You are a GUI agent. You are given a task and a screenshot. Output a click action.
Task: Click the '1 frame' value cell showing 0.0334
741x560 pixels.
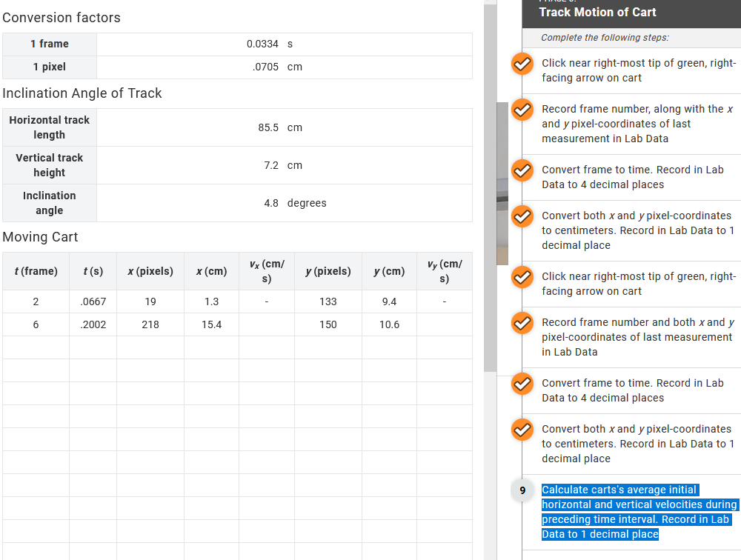point(284,44)
